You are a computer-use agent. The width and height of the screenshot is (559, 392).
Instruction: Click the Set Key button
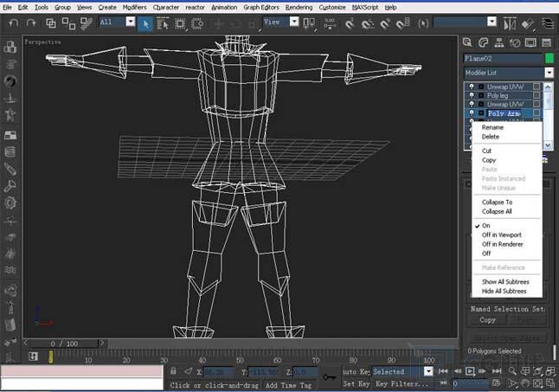tap(356, 384)
